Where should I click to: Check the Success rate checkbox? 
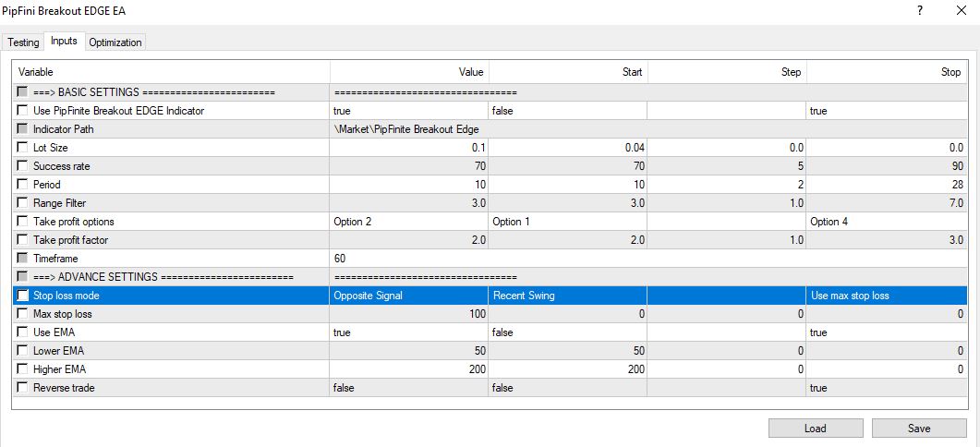point(22,166)
